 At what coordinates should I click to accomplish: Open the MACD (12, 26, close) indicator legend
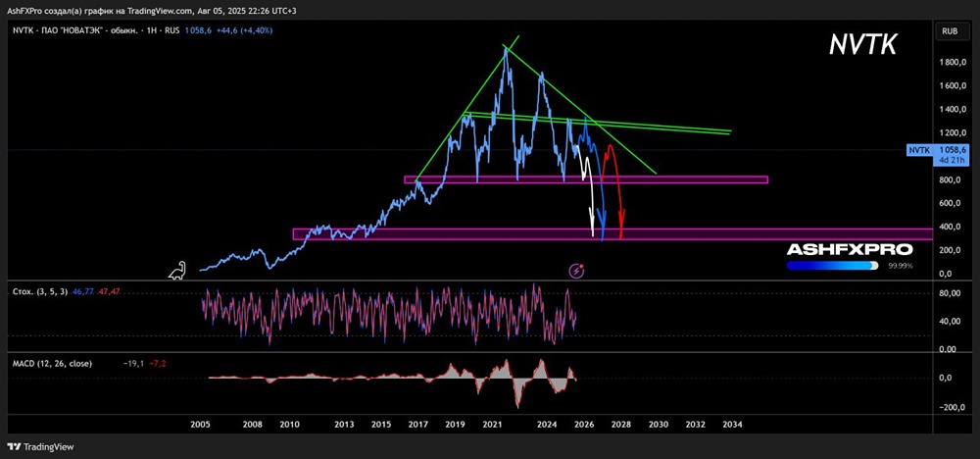click(x=53, y=363)
